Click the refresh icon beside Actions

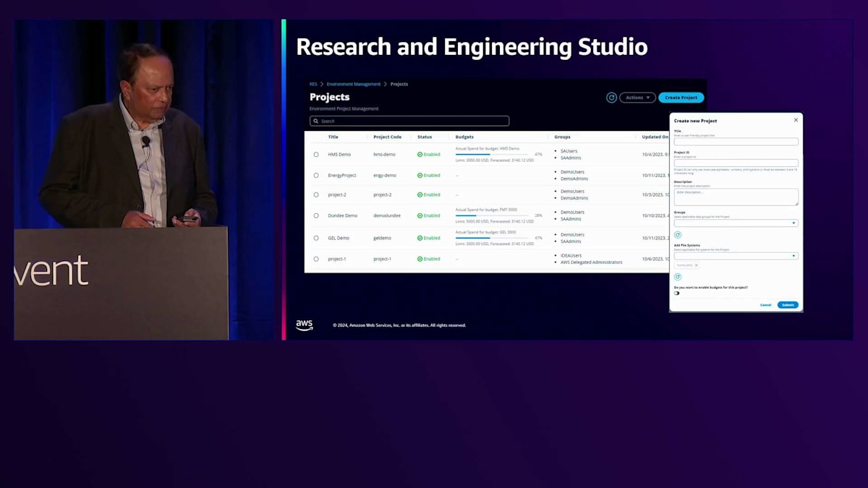click(x=611, y=98)
